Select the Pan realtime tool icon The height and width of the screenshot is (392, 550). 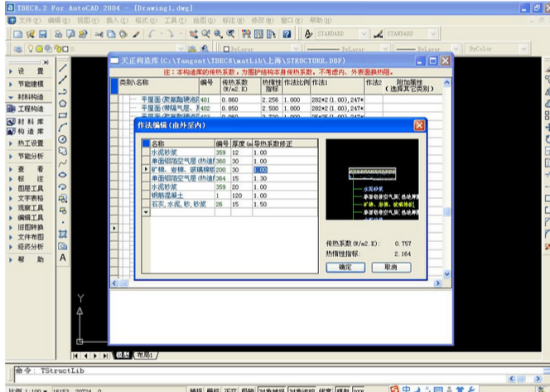[x=193, y=34]
